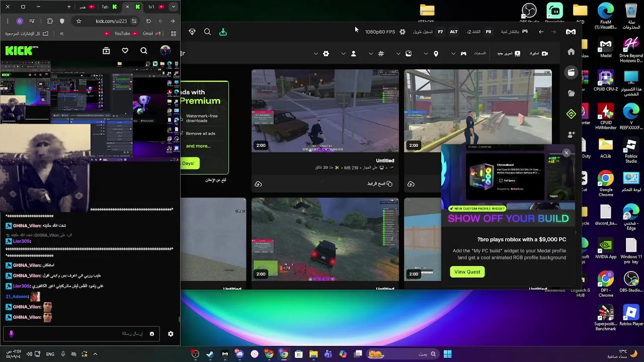Click cloud upload icon under first Untitled clip

click(x=258, y=184)
